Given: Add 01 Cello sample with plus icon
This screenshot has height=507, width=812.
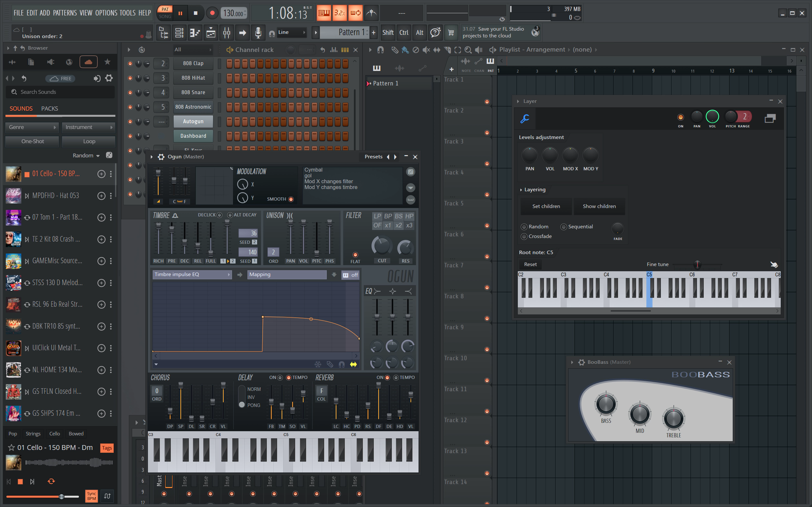Looking at the screenshot, I should pyautogui.click(x=101, y=174).
